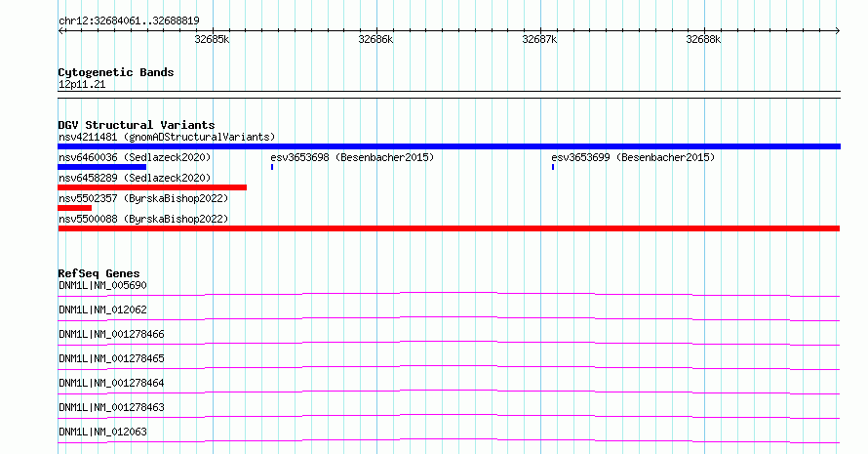This screenshot has width=868, height=454.
Task: Select the 12p11.21 band label
Action: (82, 84)
